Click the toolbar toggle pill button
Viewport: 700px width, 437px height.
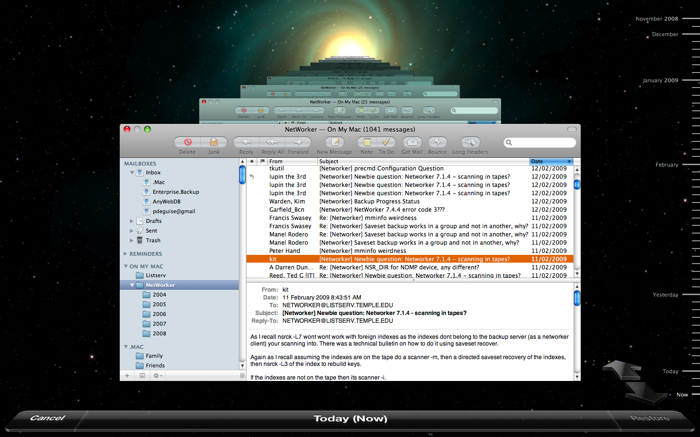pyautogui.click(x=571, y=129)
